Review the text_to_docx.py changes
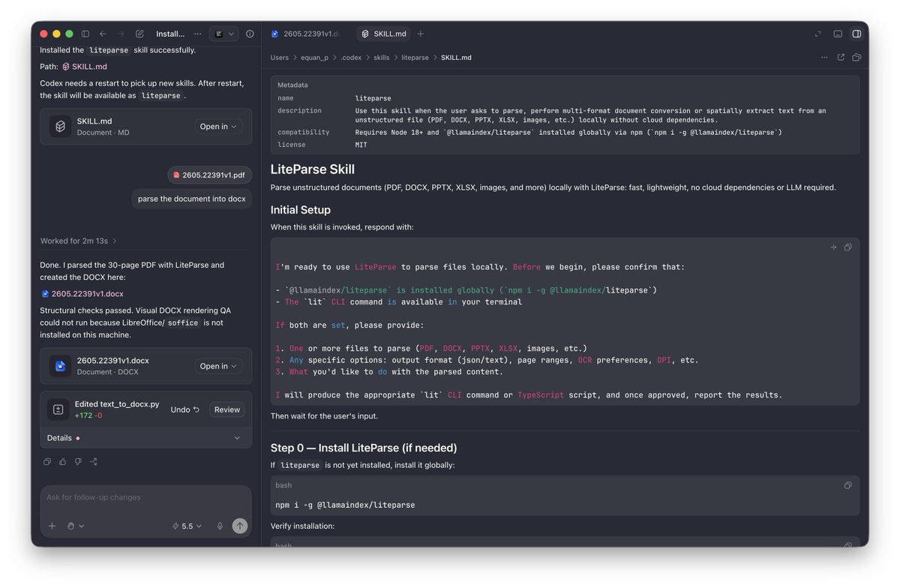Viewport: 900px width, 588px height. pyautogui.click(x=227, y=409)
